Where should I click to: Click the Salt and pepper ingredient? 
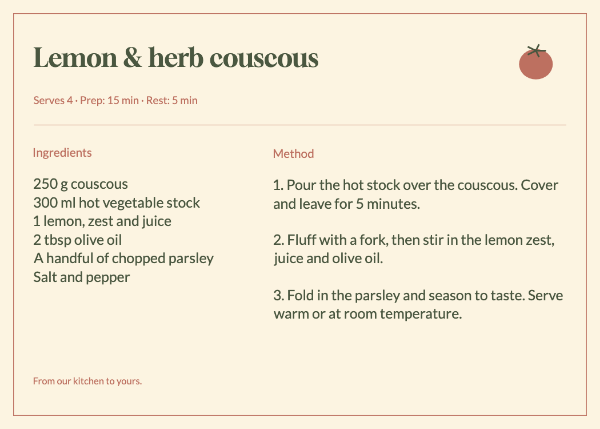[x=82, y=277]
